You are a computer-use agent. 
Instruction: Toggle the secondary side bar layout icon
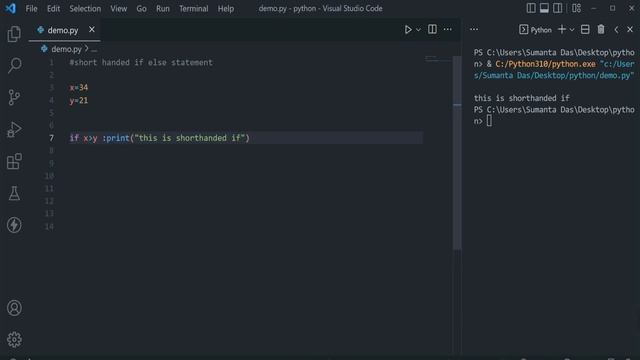click(x=558, y=8)
